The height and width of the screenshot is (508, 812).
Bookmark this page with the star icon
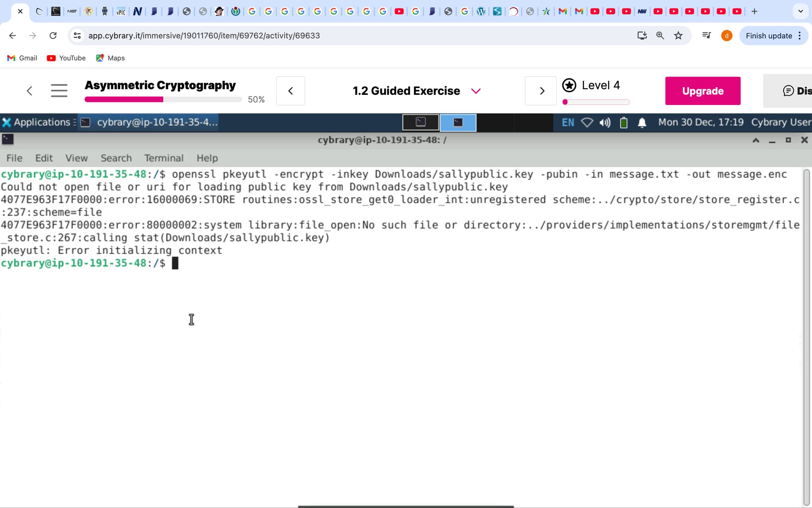(x=678, y=36)
